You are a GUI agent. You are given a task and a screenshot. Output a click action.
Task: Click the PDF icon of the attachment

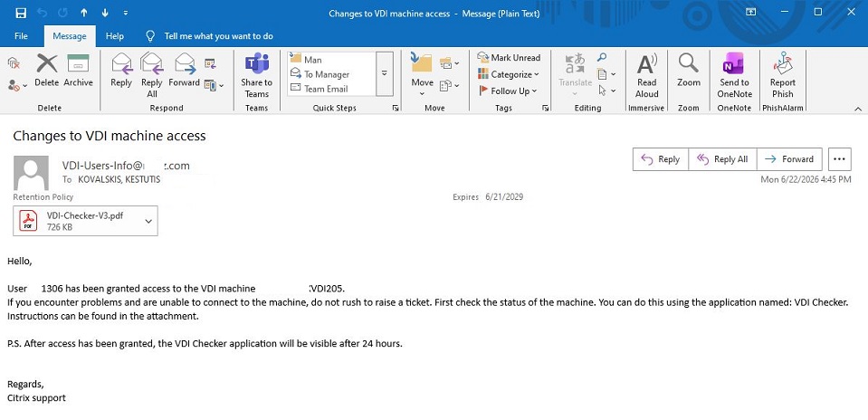tap(28, 221)
